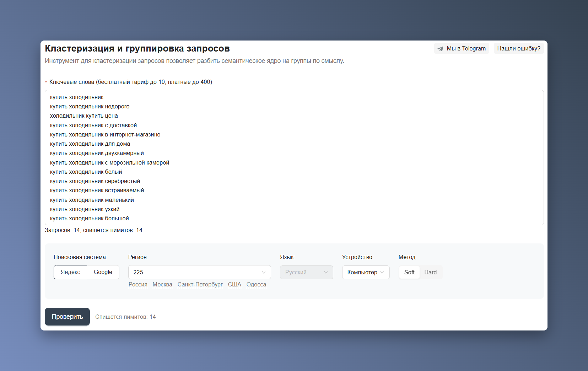Click the 'Нашли ошибку?' button
This screenshot has width=588, height=371.
pos(519,49)
